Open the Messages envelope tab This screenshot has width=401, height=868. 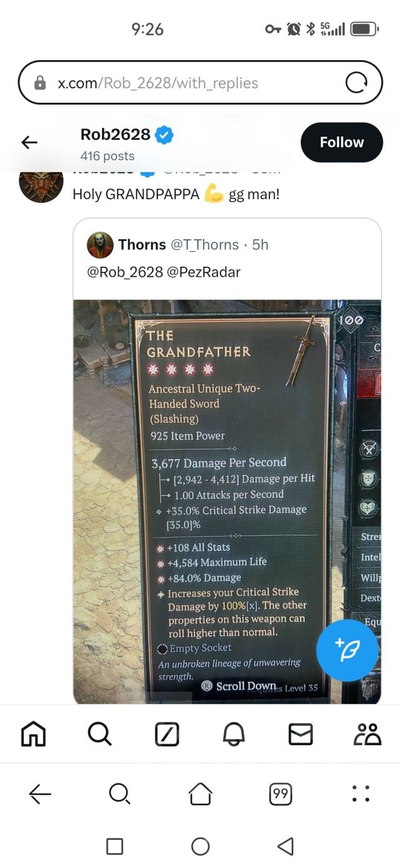pyautogui.click(x=301, y=734)
